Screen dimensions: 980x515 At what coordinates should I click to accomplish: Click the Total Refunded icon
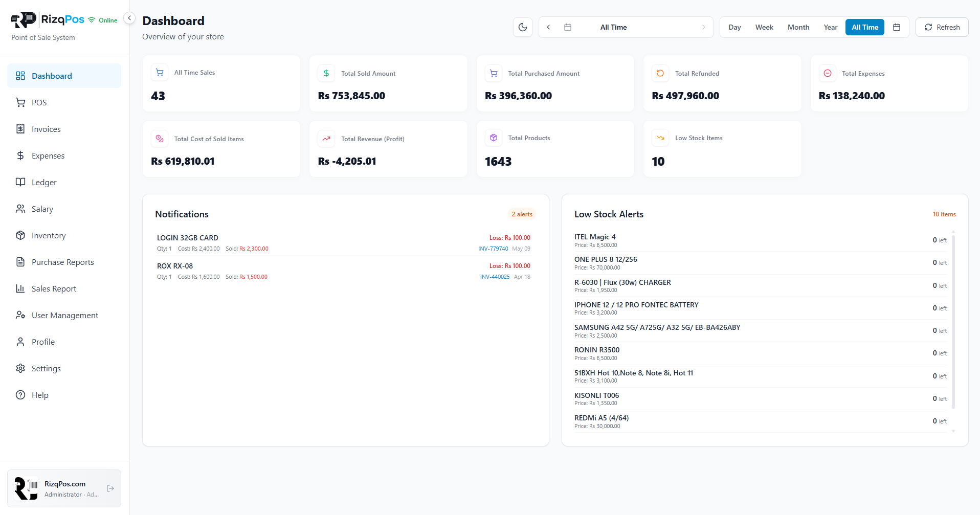coord(660,73)
